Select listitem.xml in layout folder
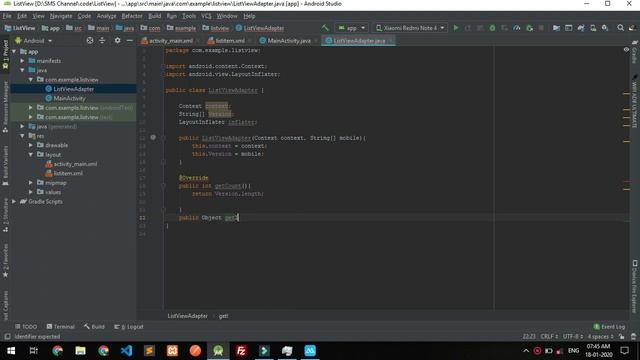 [x=68, y=173]
